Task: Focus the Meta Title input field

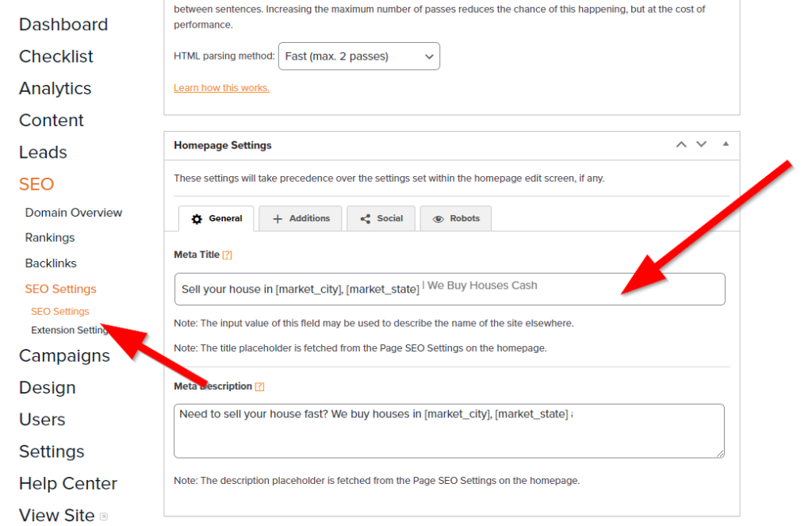Action: click(450, 289)
